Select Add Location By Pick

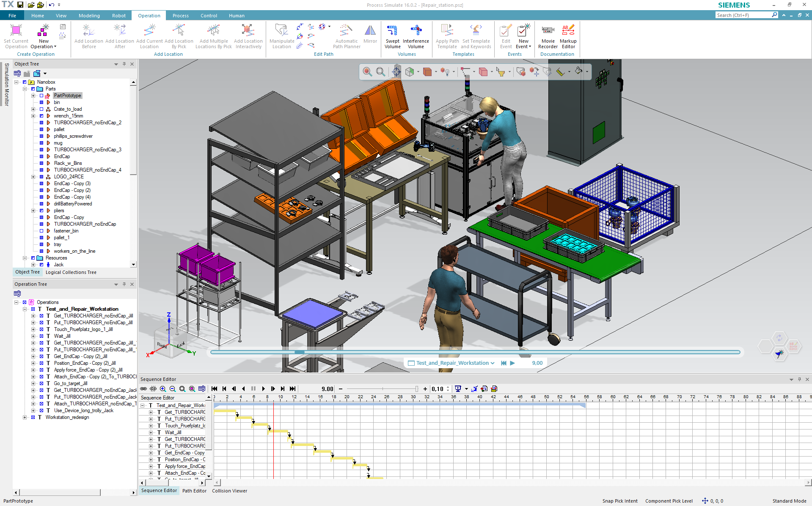(179, 36)
